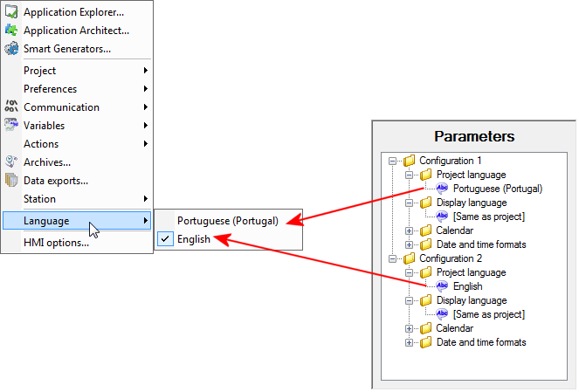Viewport: 579px width, 392px height.
Task: Open the Actions submenu
Action: (77, 143)
